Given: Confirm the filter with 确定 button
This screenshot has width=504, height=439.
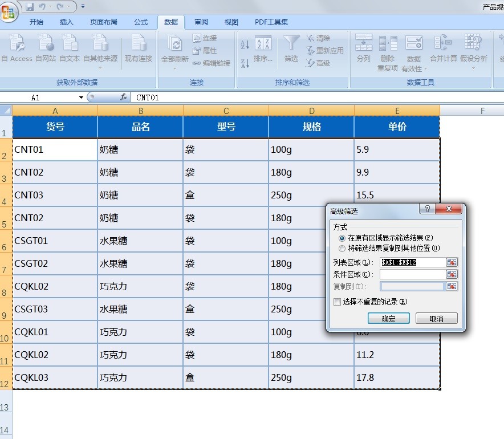Looking at the screenshot, I should 389,318.
